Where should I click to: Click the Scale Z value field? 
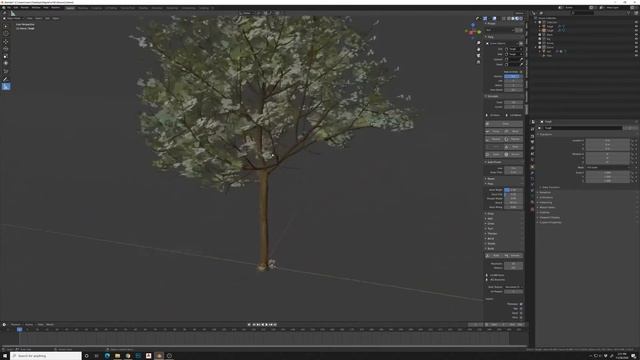pyautogui.click(x=607, y=181)
